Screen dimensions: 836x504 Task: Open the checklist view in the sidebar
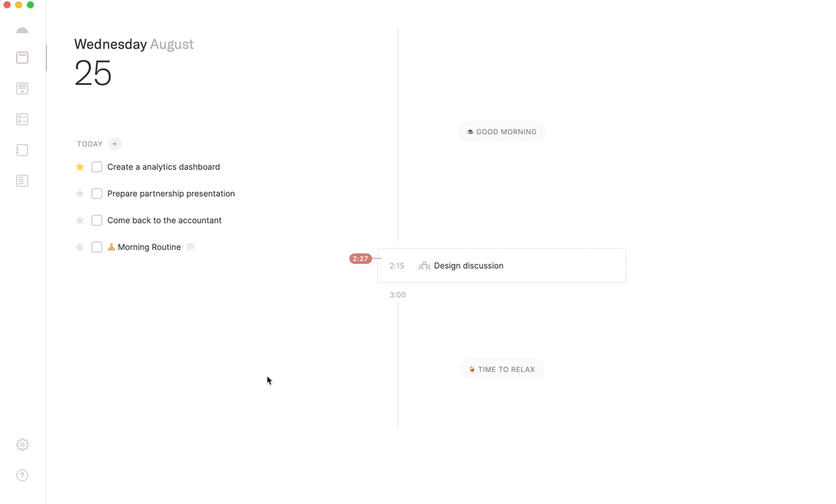pos(22,119)
